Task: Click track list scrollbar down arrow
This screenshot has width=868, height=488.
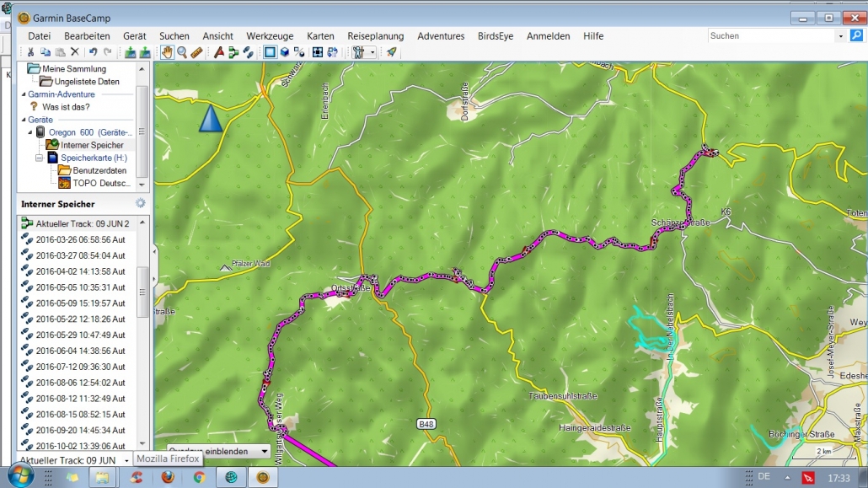Action: [142, 443]
